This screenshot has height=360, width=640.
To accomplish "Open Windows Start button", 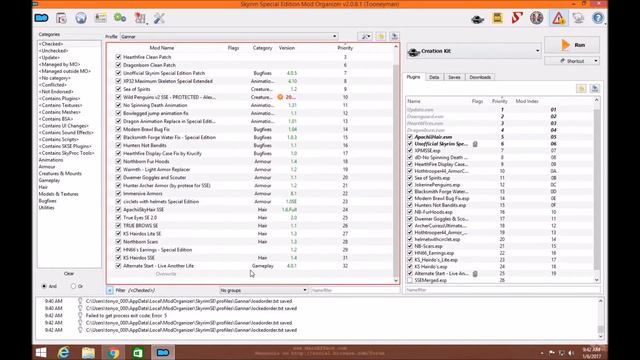I will [41, 352].
